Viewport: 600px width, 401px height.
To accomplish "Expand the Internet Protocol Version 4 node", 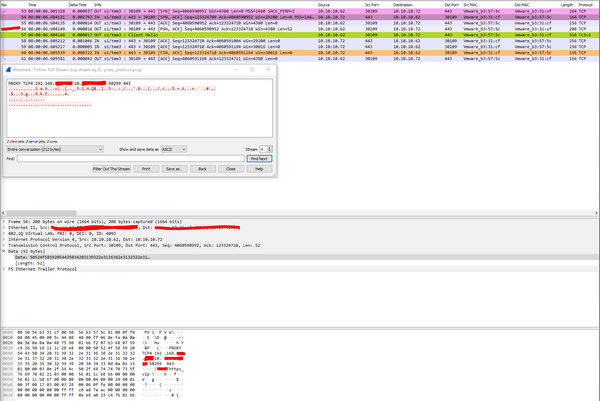I will pos(4,240).
